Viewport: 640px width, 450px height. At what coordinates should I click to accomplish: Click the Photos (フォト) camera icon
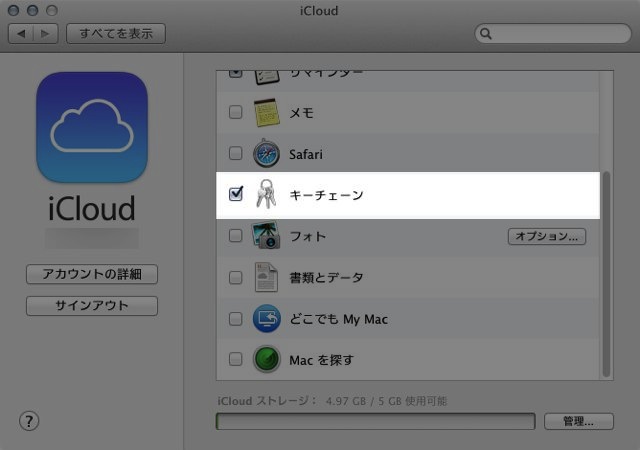tap(266, 235)
